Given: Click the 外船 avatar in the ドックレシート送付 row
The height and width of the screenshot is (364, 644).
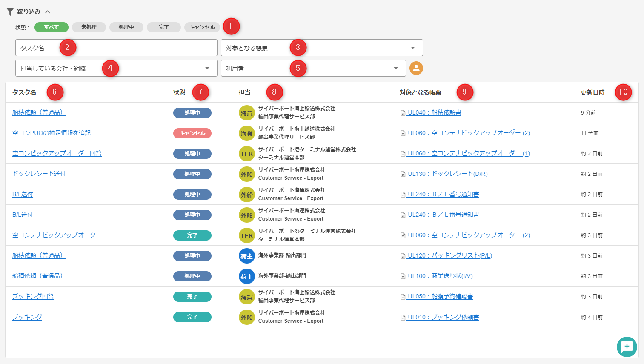Looking at the screenshot, I should 246,174.
